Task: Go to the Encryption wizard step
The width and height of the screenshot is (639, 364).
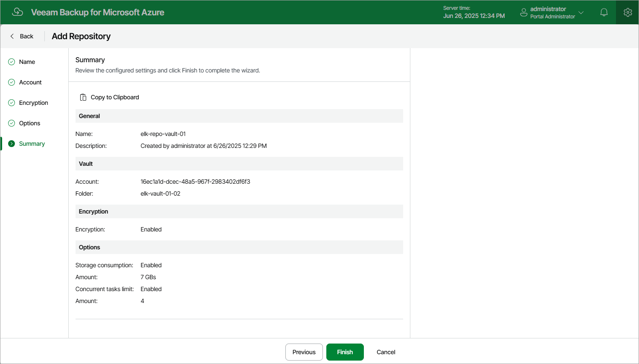Action: [x=34, y=103]
